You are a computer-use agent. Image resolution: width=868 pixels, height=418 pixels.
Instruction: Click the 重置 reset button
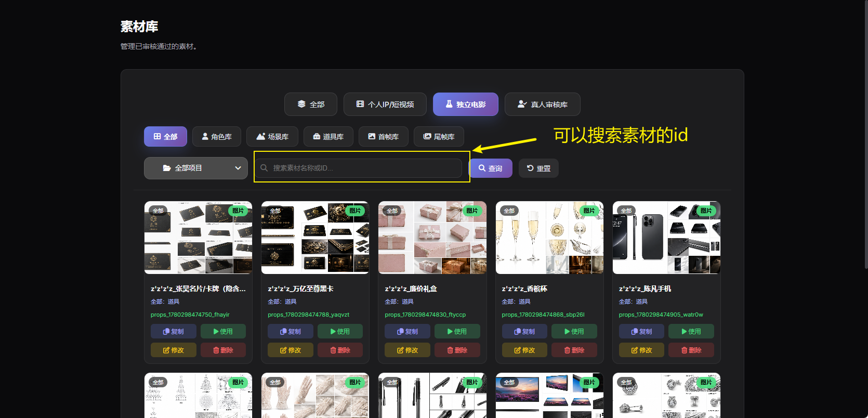tap(538, 168)
